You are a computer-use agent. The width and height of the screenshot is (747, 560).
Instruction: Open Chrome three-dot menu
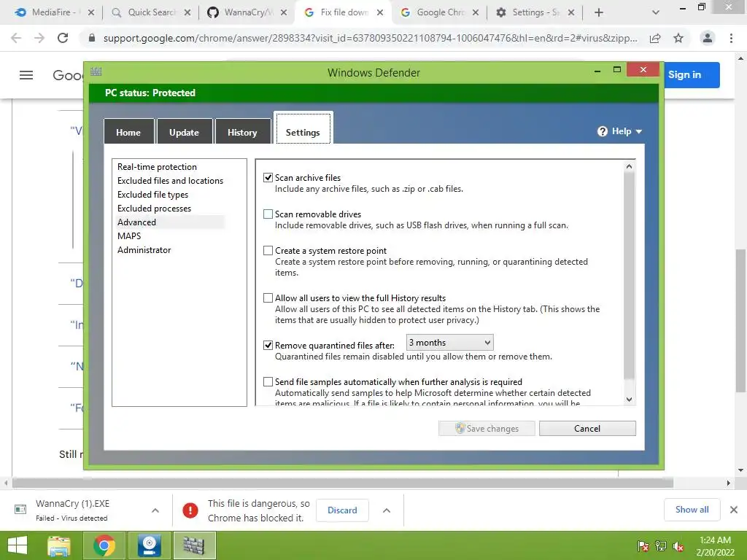click(x=731, y=38)
